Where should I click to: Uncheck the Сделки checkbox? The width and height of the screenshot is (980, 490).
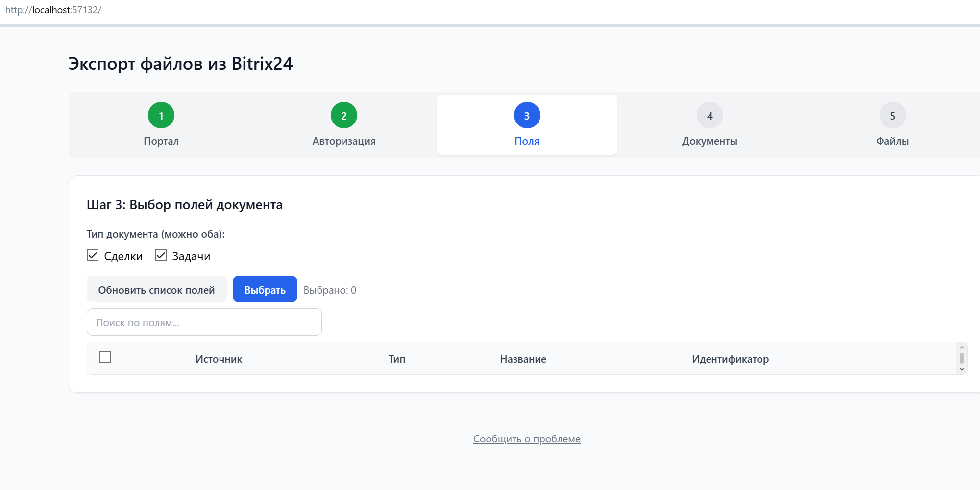pos(93,255)
